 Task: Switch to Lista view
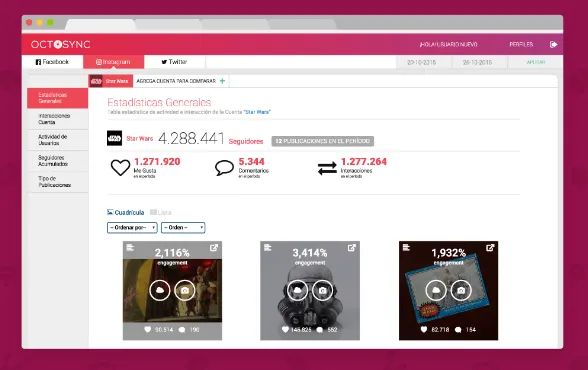click(160, 213)
